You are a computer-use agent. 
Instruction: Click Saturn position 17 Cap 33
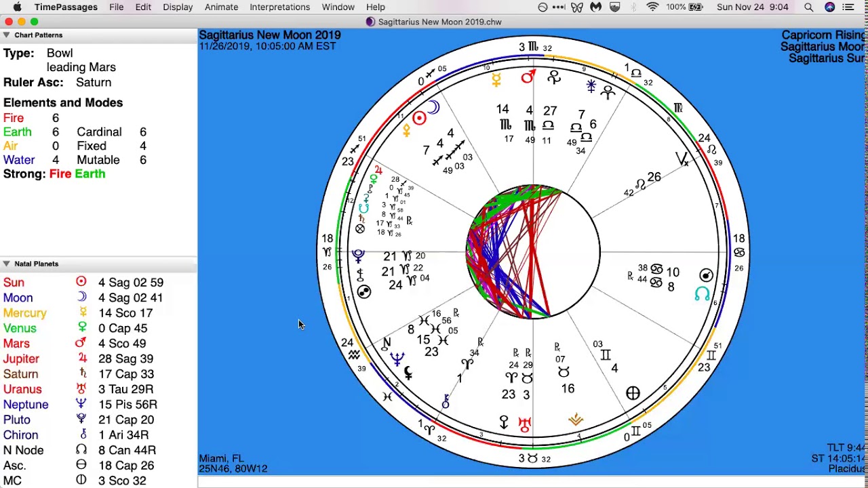125,373
